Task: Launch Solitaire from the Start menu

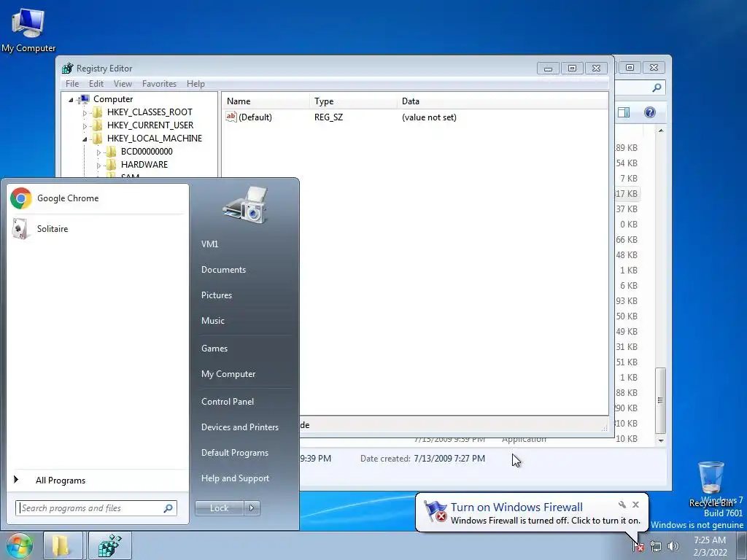Action: [x=98, y=229]
